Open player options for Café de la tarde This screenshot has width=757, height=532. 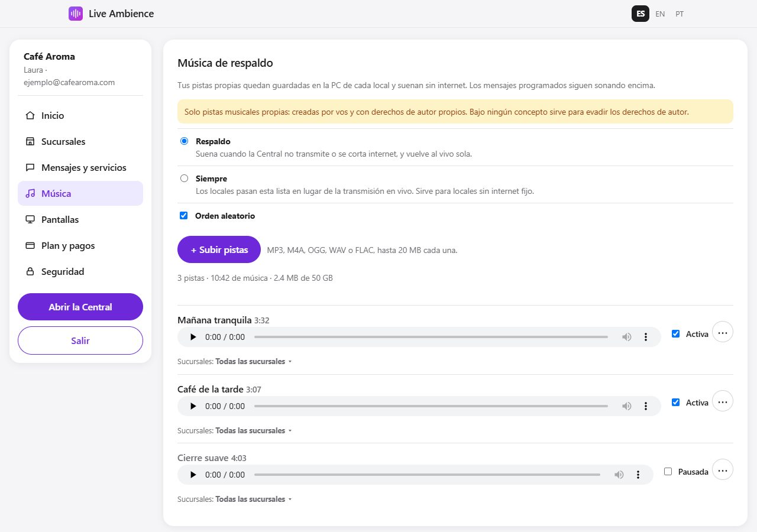pos(646,406)
